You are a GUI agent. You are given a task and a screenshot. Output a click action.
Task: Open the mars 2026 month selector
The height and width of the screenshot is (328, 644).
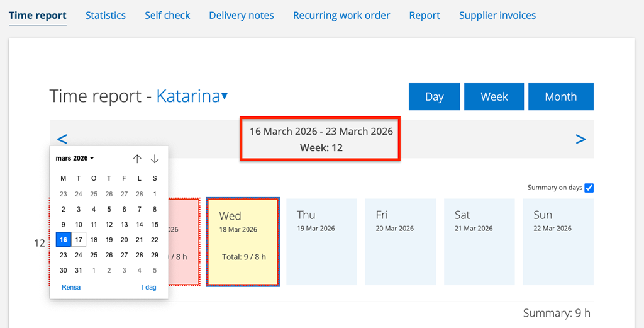click(x=75, y=159)
